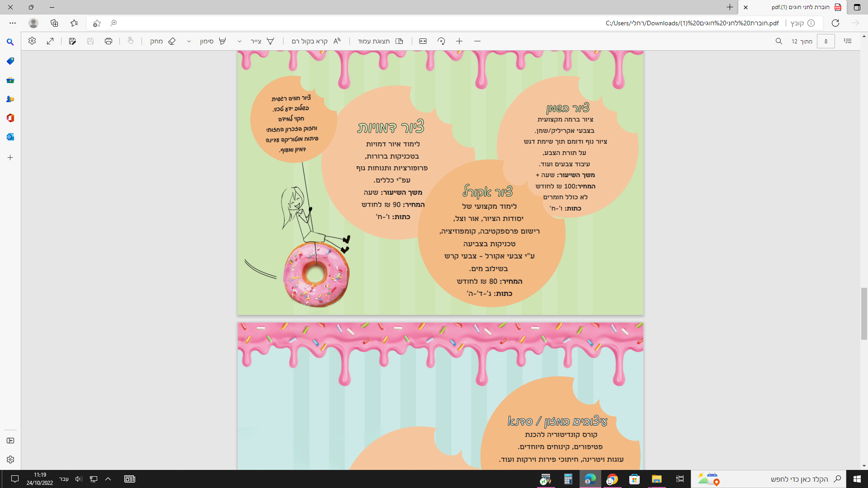This screenshot has width=868, height=488.
Task: Click the Fit to width icon
Action: pyautogui.click(x=423, y=41)
